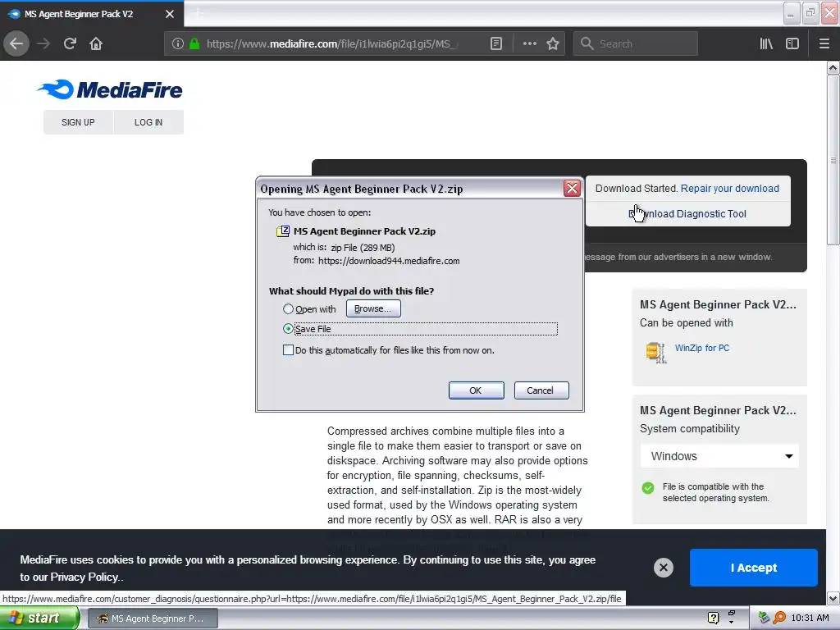Click the URL address bar
This screenshot has height=630, width=840.
coord(332,43)
